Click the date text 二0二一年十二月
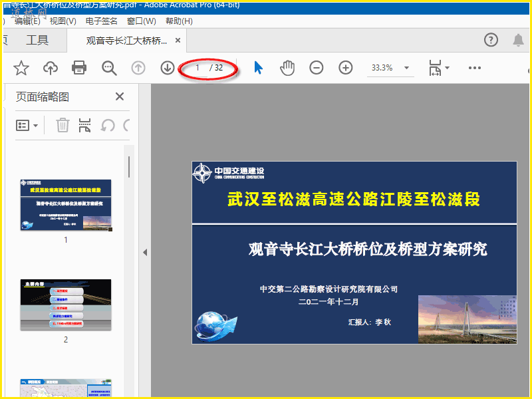Screen dimensions: 532x399 pyautogui.click(x=329, y=302)
